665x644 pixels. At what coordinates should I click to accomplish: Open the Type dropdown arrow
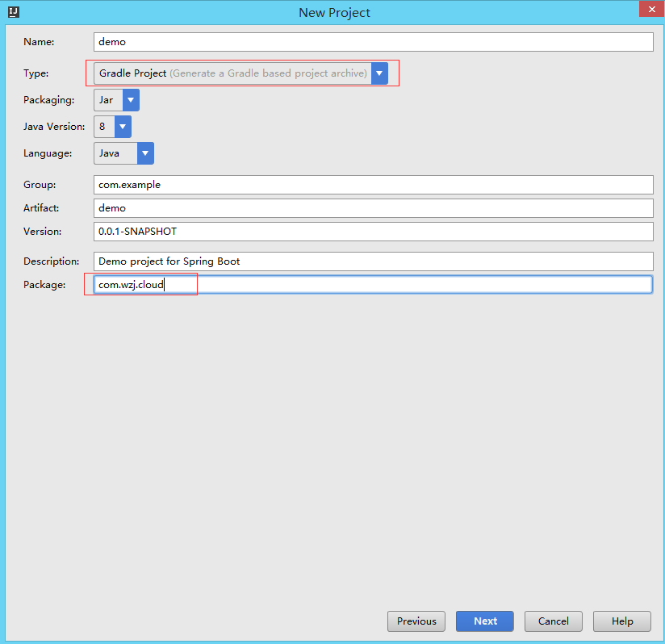tap(379, 73)
